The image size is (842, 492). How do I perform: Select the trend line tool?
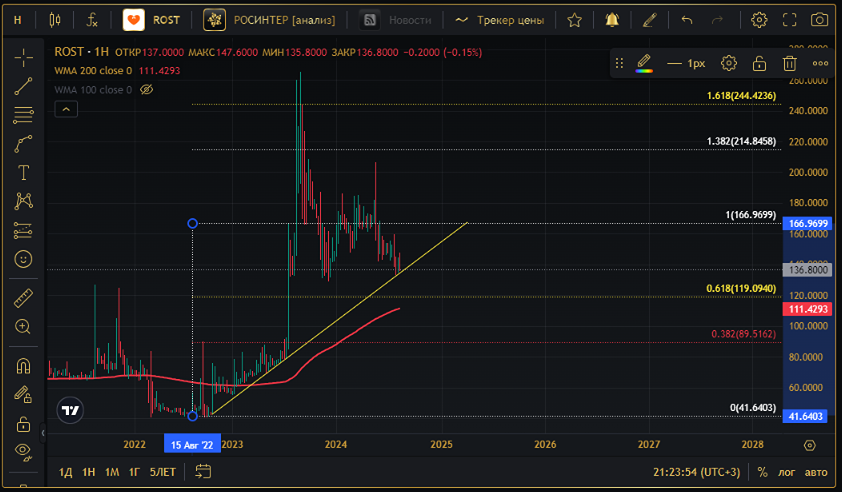coord(23,86)
